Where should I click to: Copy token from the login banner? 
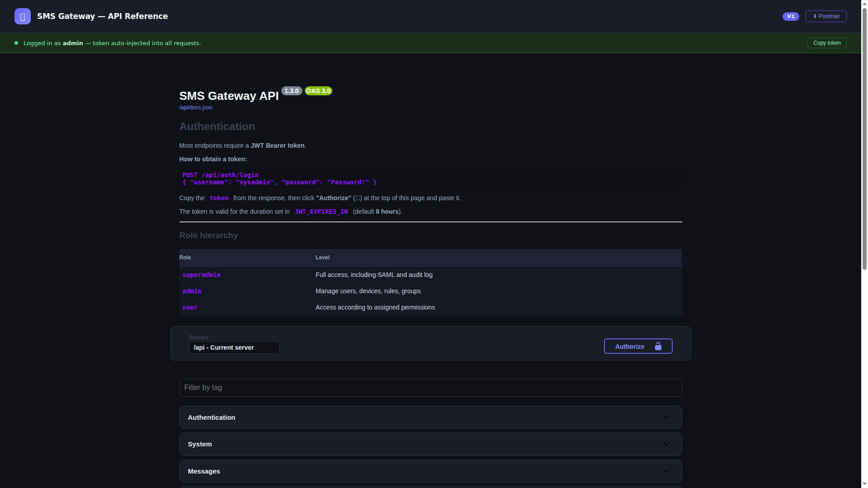pos(827,43)
